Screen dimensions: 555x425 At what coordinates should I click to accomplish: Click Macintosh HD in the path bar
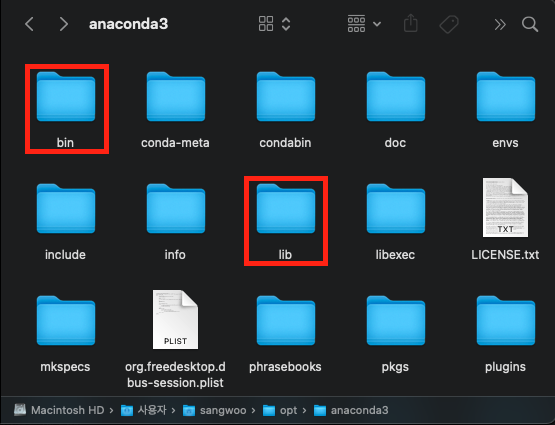pyautogui.click(x=59, y=410)
